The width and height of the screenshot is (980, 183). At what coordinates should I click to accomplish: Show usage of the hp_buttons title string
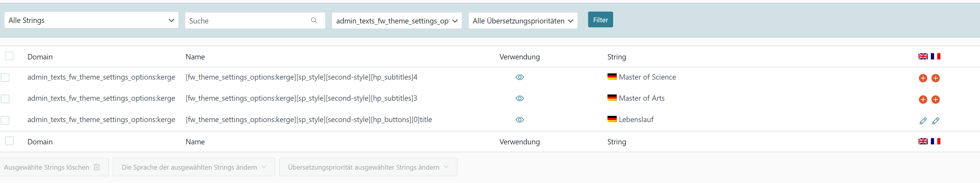point(520,120)
